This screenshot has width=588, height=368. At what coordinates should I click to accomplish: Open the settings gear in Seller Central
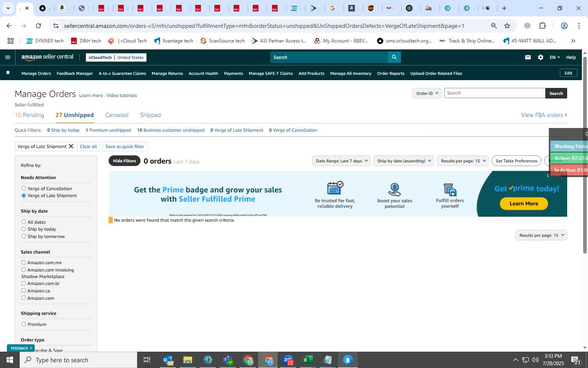[x=541, y=57]
